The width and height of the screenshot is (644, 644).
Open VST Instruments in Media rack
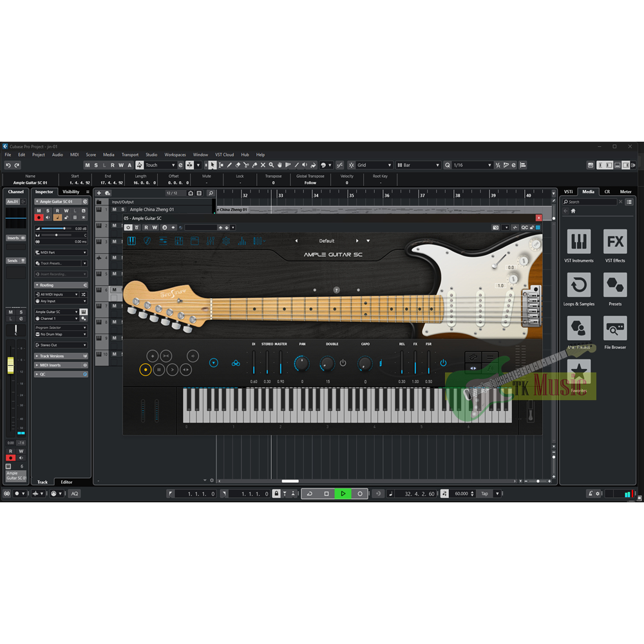579,241
